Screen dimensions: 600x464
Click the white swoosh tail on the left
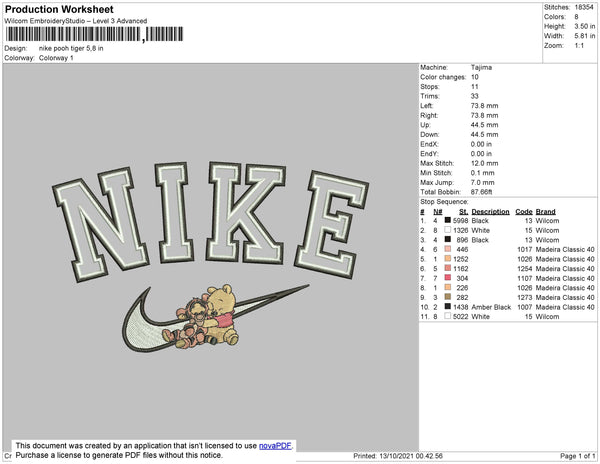click(143, 331)
